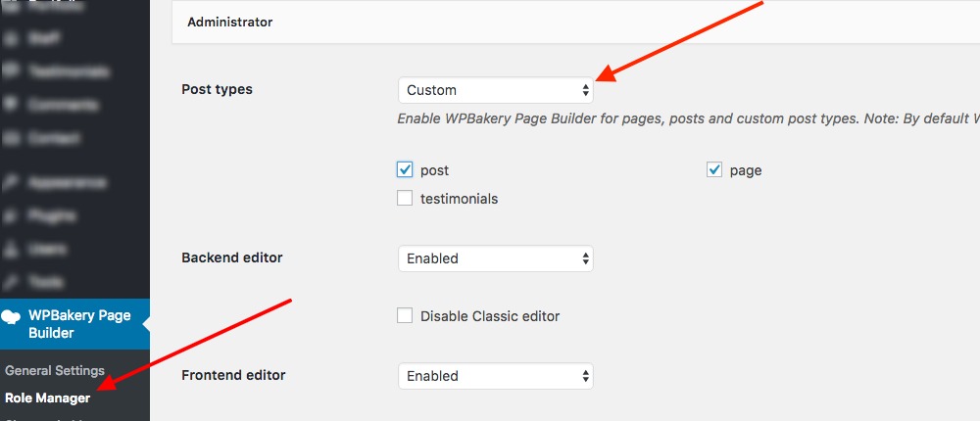Click the Plugins icon in the sidebar
This screenshot has width=980, height=421.
12,215
